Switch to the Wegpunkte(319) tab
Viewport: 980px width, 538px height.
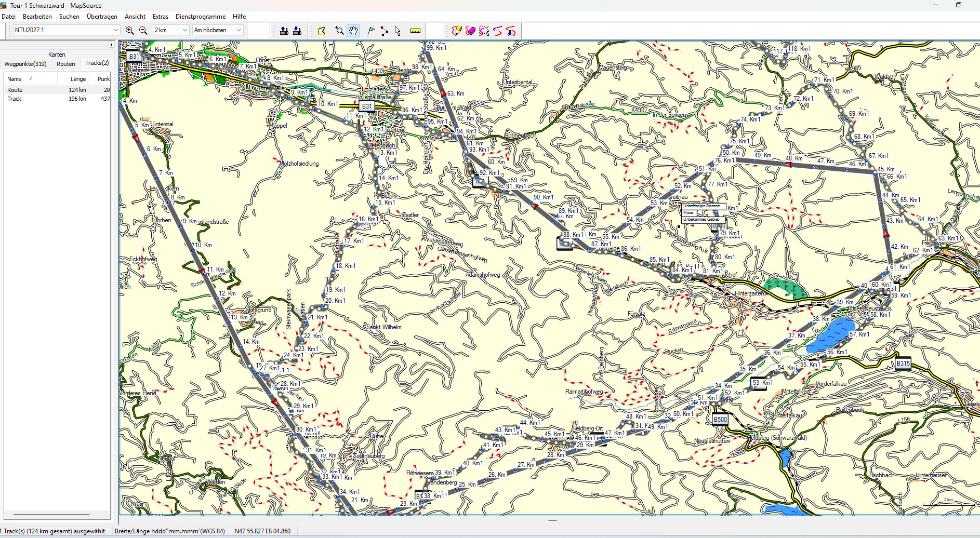25,64
